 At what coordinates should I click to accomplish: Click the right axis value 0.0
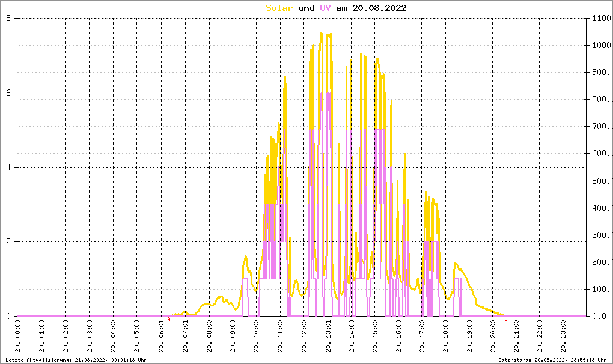point(599,316)
